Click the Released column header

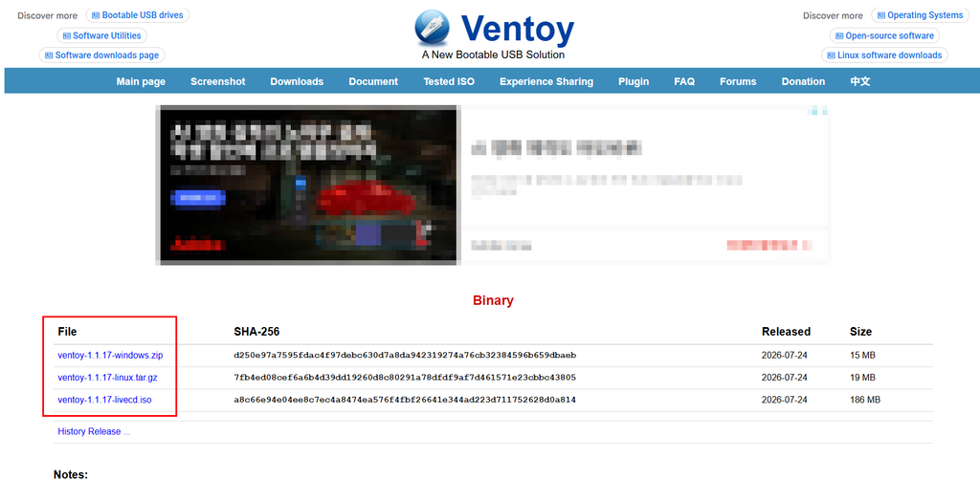point(787,332)
